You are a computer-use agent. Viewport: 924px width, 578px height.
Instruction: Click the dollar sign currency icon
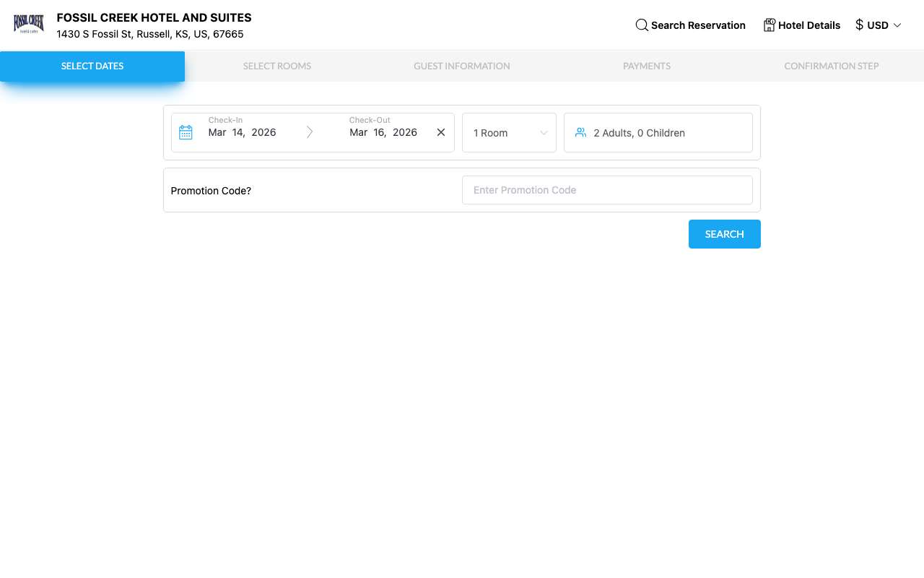point(859,25)
